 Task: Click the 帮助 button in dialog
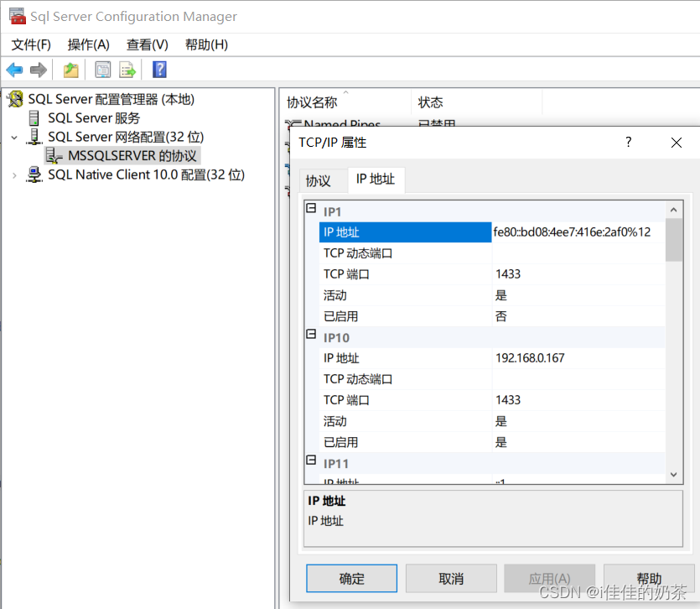click(649, 578)
